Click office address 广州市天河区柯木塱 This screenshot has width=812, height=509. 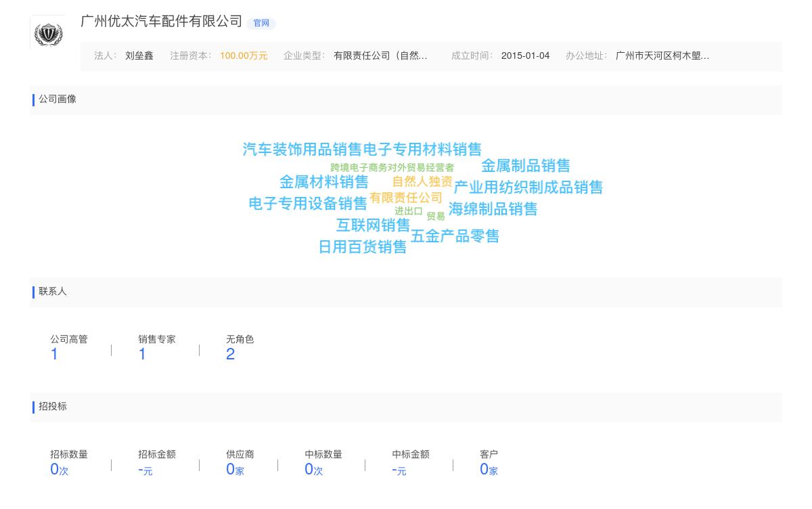pyautogui.click(x=662, y=56)
